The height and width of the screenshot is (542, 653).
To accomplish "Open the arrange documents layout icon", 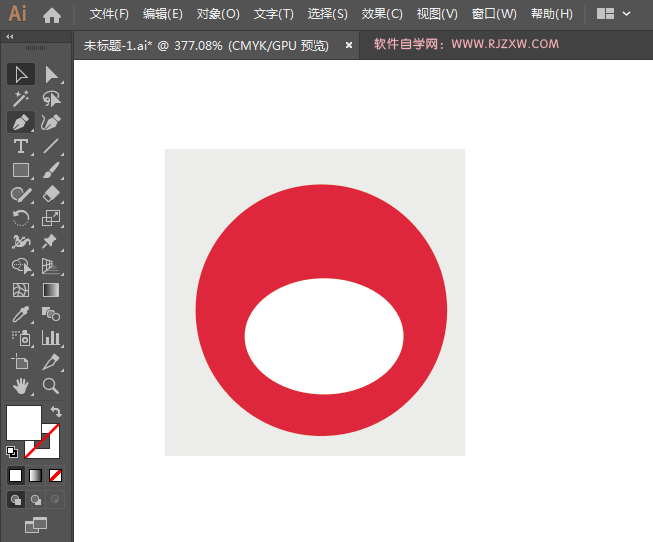I will pyautogui.click(x=605, y=14).
